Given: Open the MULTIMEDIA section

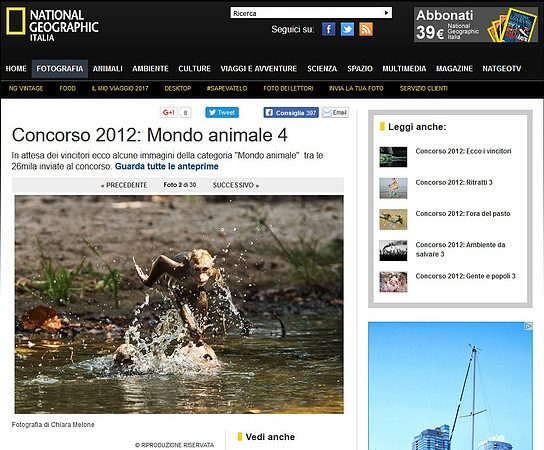Looking at the screenshot, I should (x=404, y=69).
